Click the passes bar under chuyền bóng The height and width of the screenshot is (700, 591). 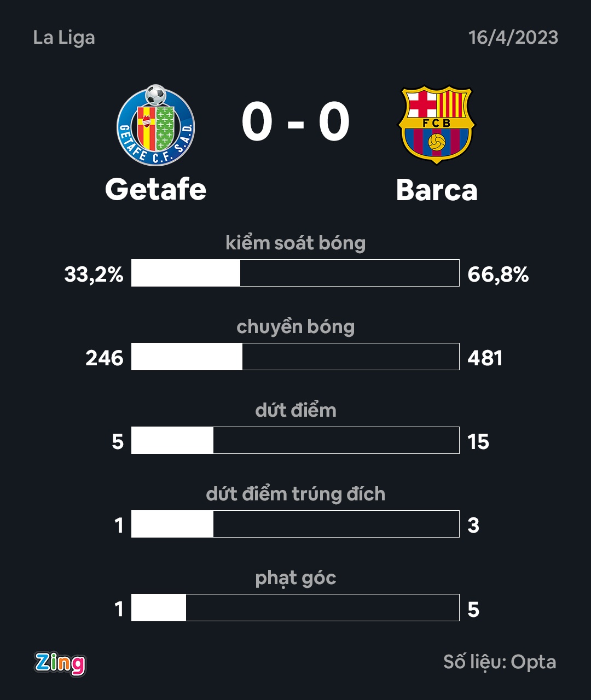[296, 357]
